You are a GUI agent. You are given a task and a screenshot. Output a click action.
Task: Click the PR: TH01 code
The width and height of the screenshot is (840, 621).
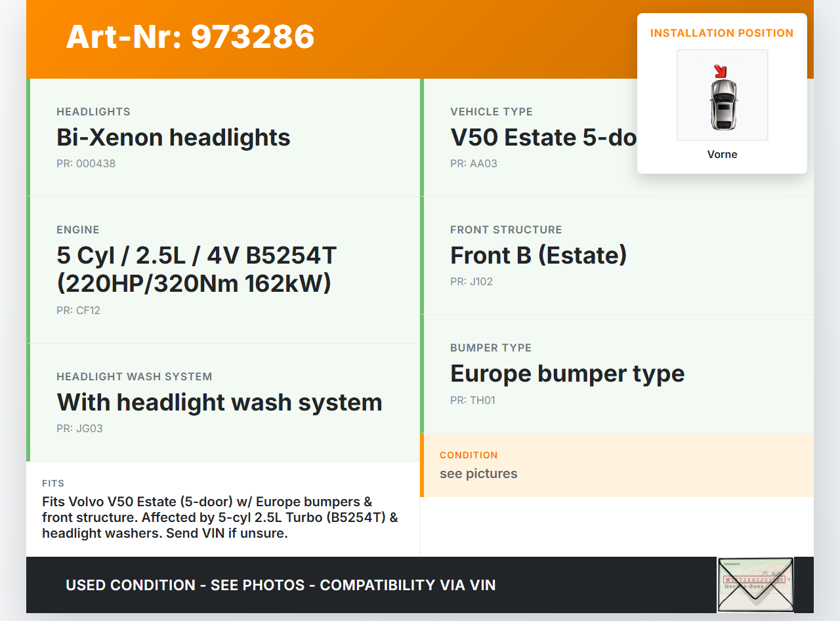(x=472, y=400)
